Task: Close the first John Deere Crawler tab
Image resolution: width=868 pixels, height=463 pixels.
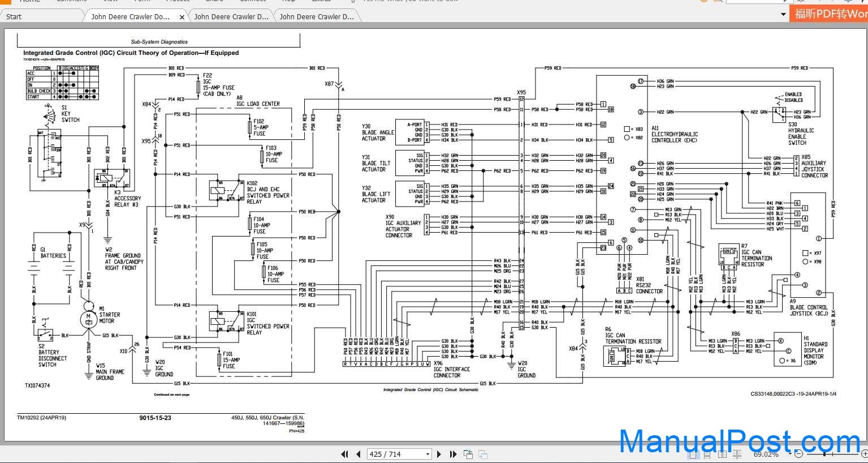Action: pyautogui.click(x=182, y=17)
